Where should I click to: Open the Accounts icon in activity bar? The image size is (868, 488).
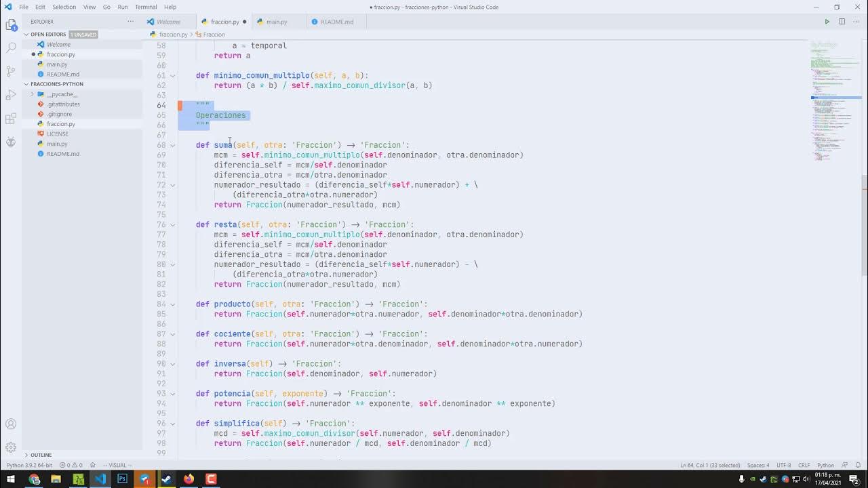(11, 424)
